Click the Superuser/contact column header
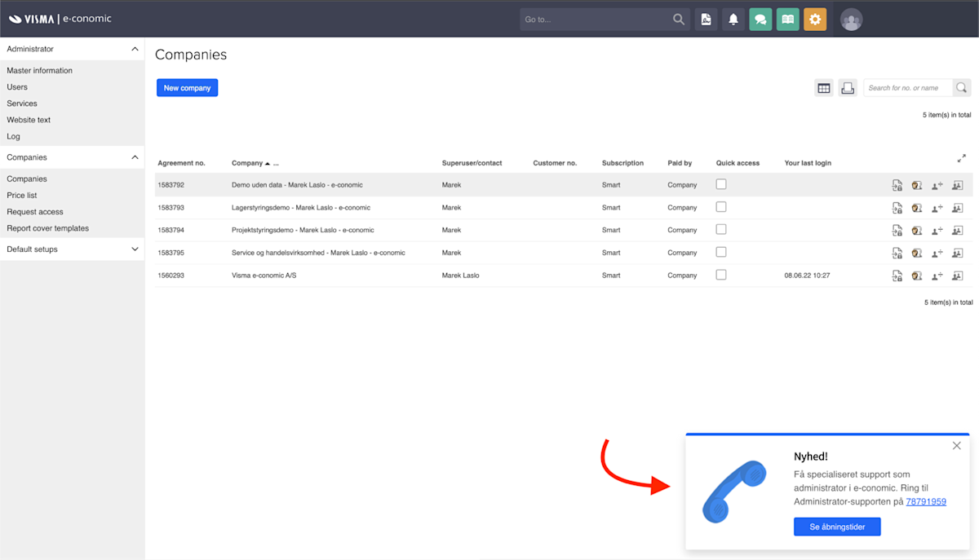Image resolution: width=979 pixels, height=560 pixels. click(472, 163)
